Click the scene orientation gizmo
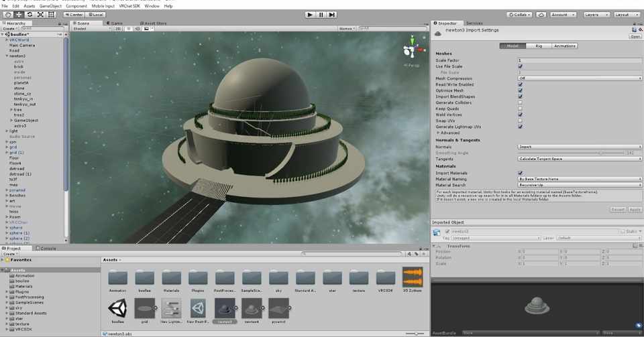 click(x=412, y=49)
